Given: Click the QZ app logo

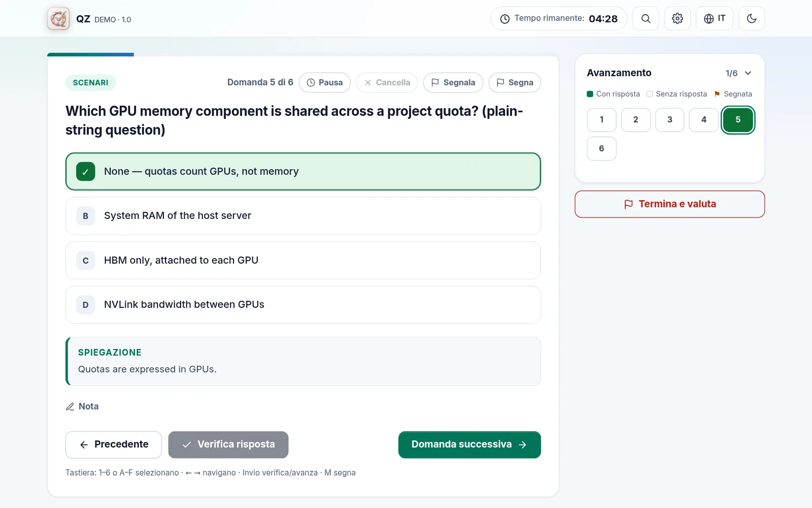Looking at the screenshot, I should (x=58, y=19).
